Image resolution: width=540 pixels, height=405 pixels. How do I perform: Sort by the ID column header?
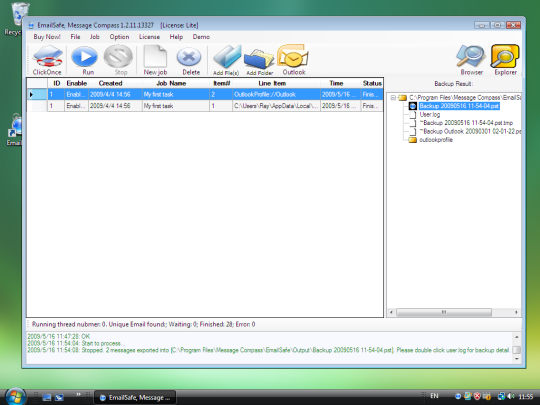point(56,83)
